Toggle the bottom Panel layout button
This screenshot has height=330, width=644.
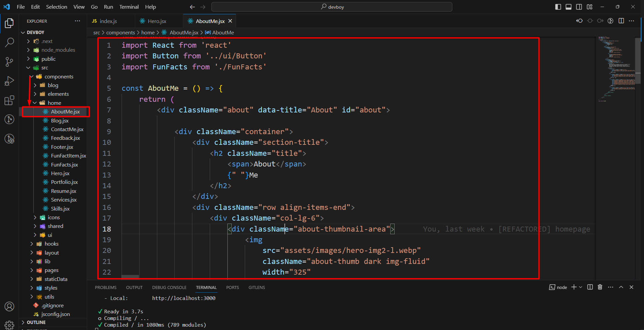point(569,7)
